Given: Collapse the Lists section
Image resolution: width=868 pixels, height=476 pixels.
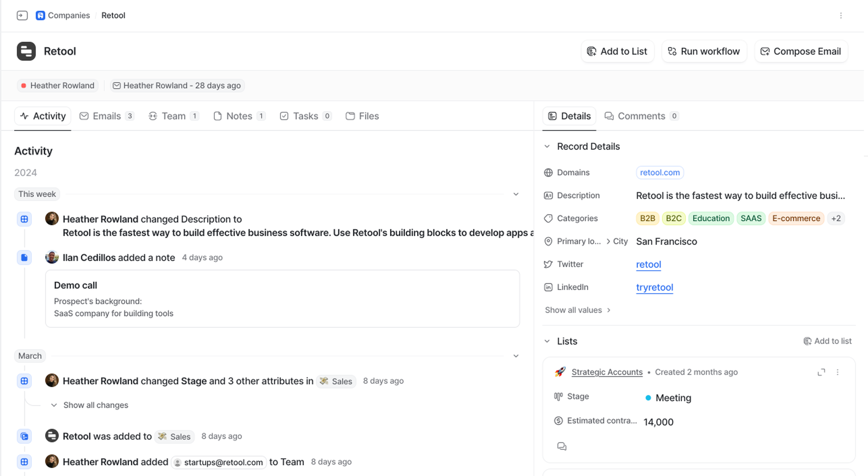Looking at the screenshot, I should [x=547, y=341].
